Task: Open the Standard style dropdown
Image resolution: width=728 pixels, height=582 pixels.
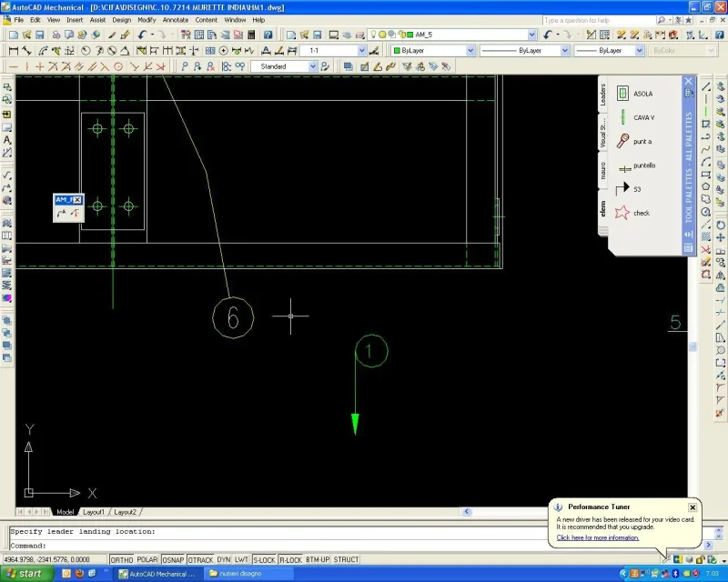Action: point(313,66)
